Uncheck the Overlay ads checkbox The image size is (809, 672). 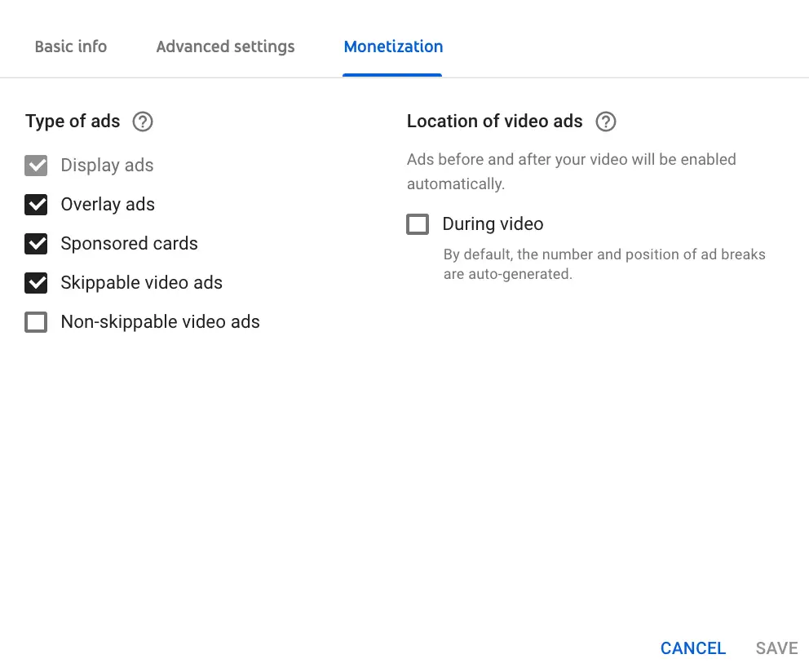click(x=36, y=205)
